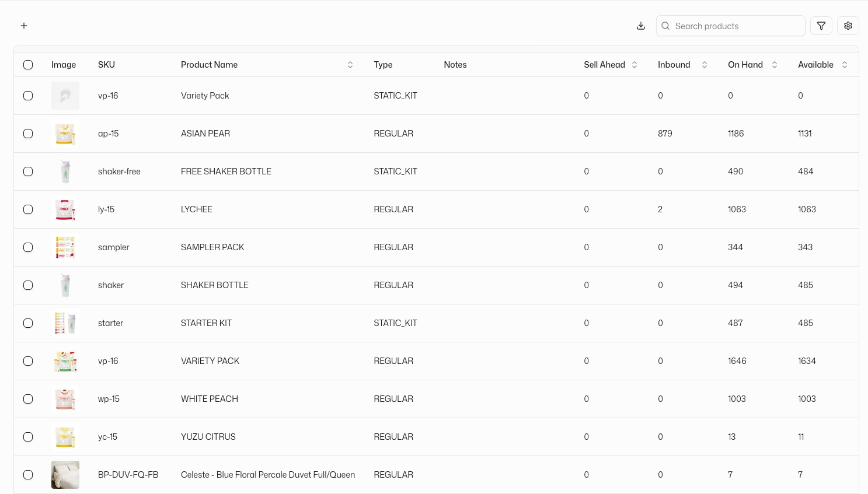Click the STARTER KIT product image
This screenshot has height=494, width=868.
[65, 323]
